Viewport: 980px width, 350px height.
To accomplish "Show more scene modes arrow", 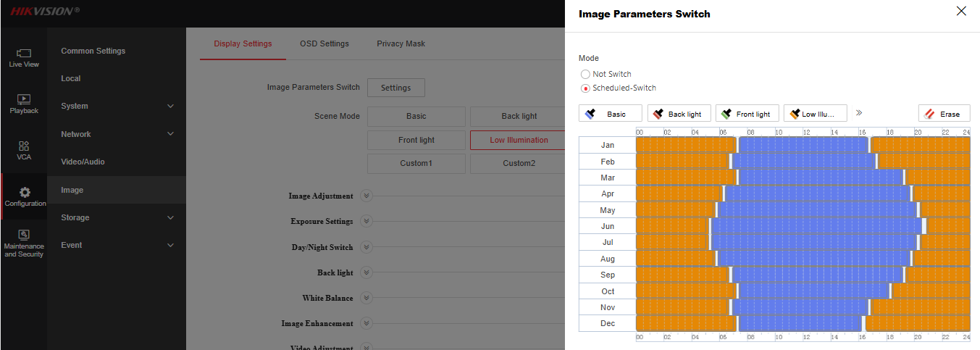I will click(x=859, y=113).
